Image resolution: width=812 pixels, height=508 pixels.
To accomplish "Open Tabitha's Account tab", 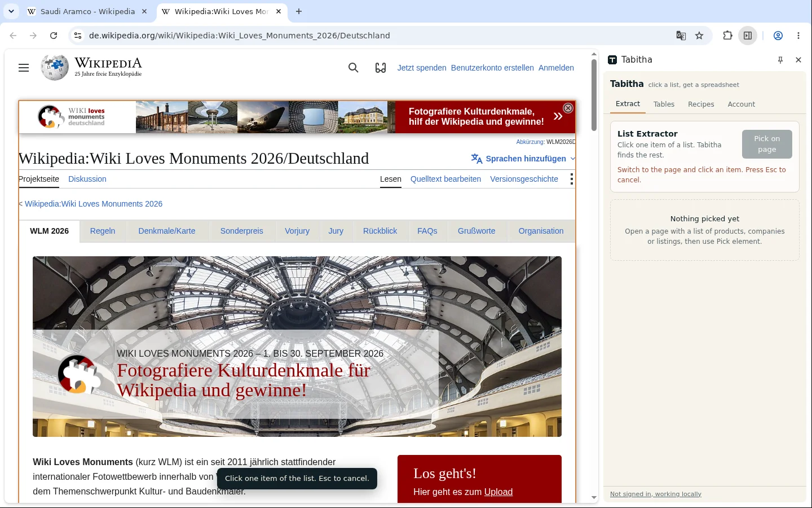I will click(742, 104).
